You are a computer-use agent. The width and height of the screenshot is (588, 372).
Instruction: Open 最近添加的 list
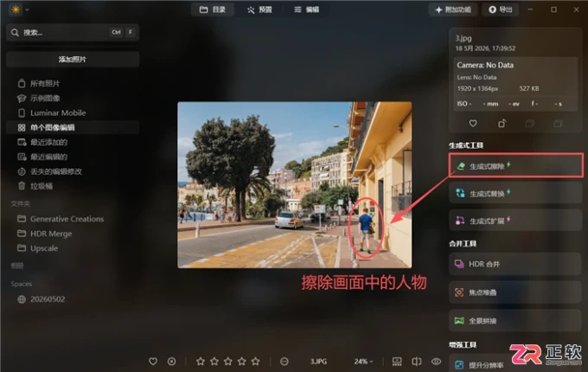73,142
